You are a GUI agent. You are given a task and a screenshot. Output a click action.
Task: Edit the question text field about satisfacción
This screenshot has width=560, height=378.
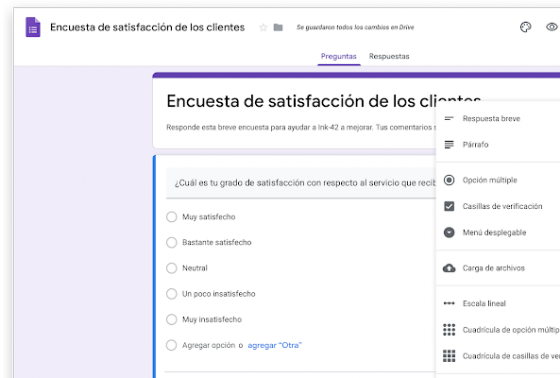click(x=301, y=183)
